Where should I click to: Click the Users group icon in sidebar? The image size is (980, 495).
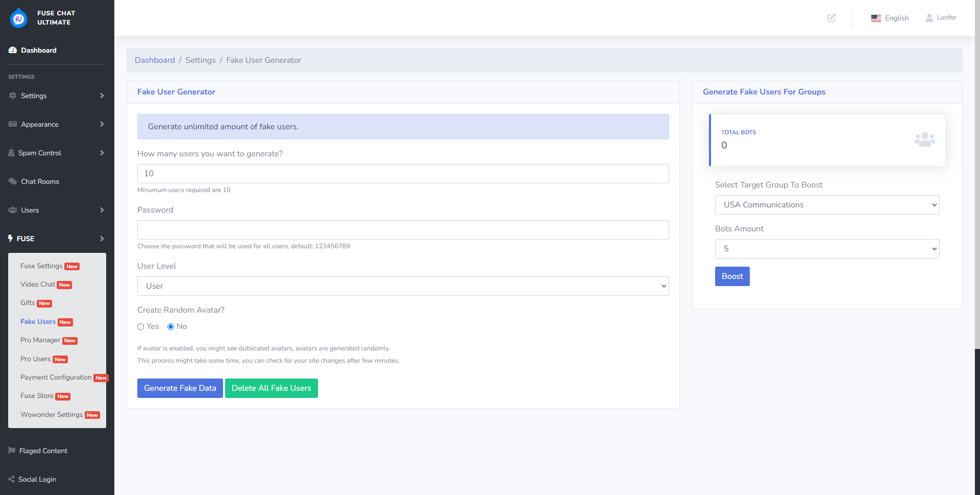pos(13,210)
